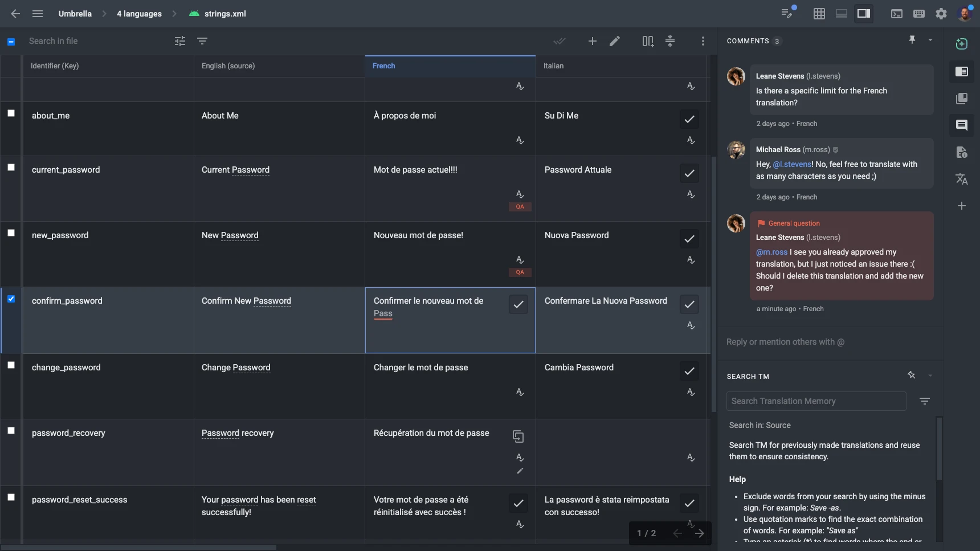This screenshot has width=980, height=551.
Task: Open the editor settings gear icon
Action: [941, 14]
